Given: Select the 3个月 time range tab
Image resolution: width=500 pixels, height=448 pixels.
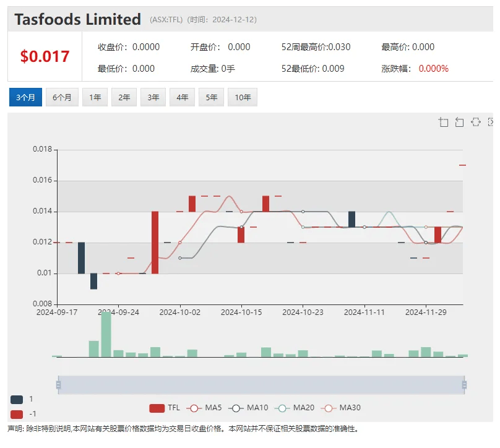Looking at the screenshot, I should (25, 97).
